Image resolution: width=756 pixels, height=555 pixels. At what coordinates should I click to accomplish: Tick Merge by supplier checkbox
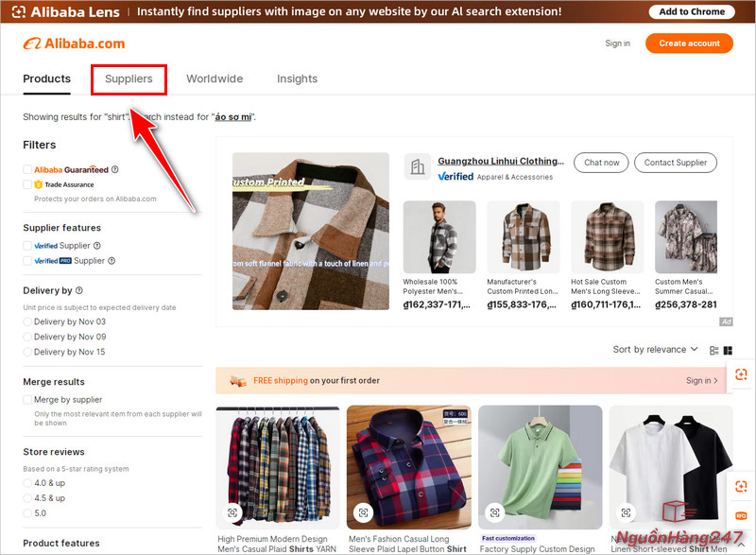pyautogui.click(x=27, y=400)
